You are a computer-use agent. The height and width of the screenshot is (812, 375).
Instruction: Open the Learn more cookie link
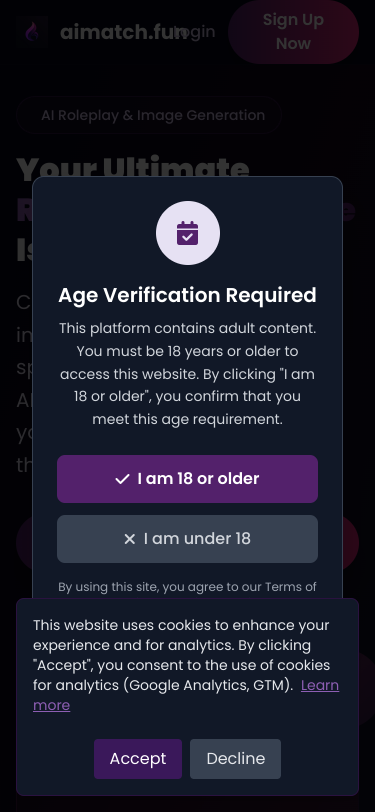coord(186,695)
